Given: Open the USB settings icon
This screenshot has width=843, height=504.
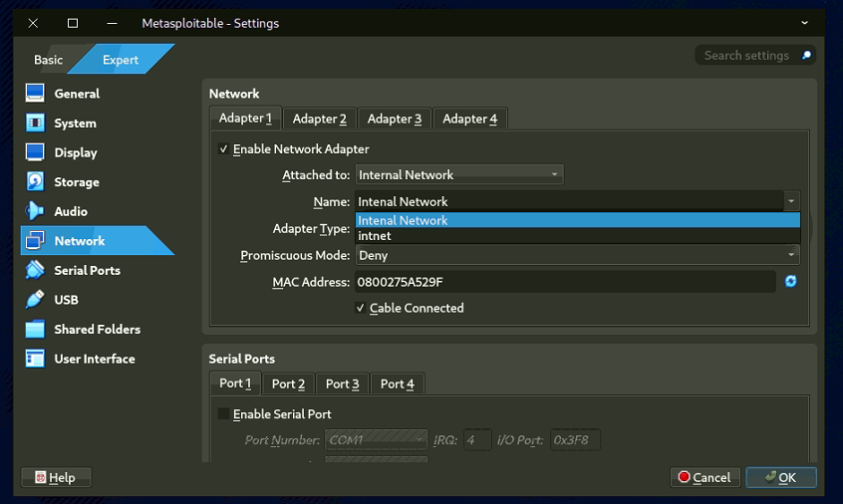Looking at the screenshot, I should tap(35, 299).
